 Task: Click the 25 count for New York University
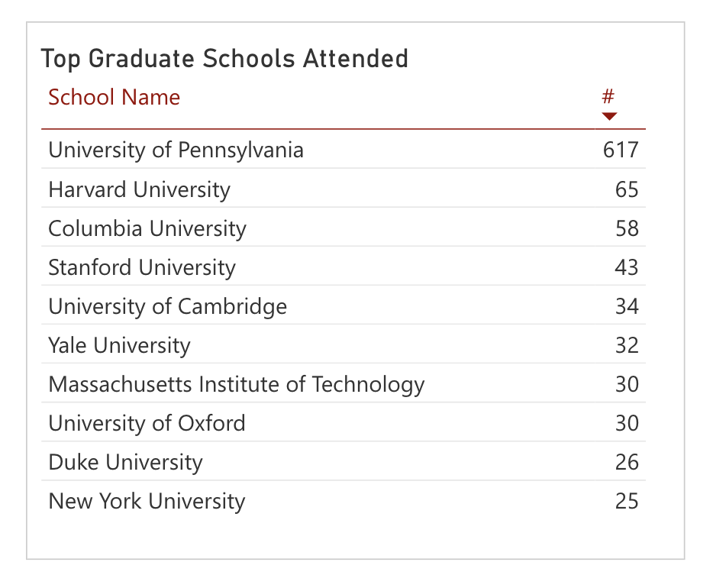627,501
